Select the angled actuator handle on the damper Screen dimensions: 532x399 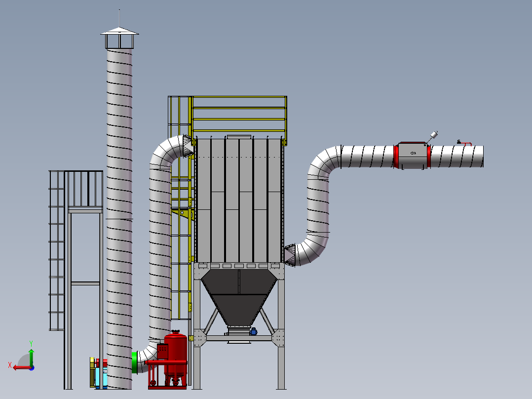point(433,136)
